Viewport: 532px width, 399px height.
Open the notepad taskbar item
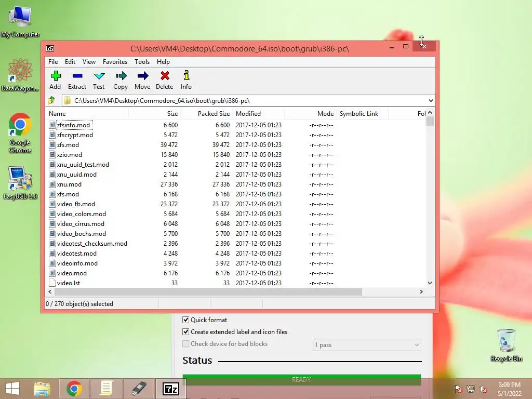(x=106, y=389)
